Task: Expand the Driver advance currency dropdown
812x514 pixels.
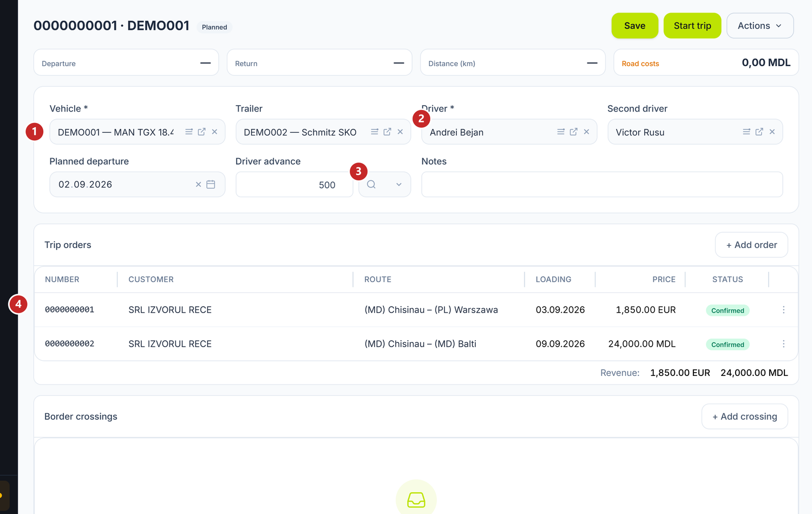Action: point(399,185)
